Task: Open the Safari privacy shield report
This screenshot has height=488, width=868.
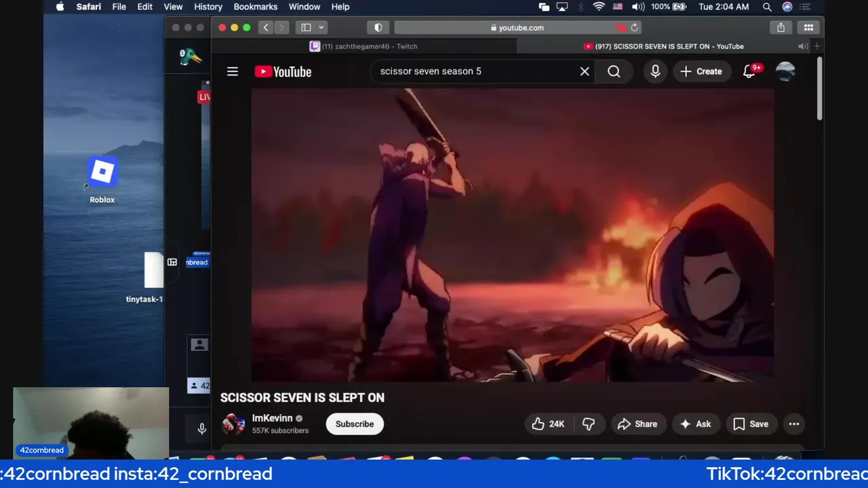Action: click(x=378, y=28)
